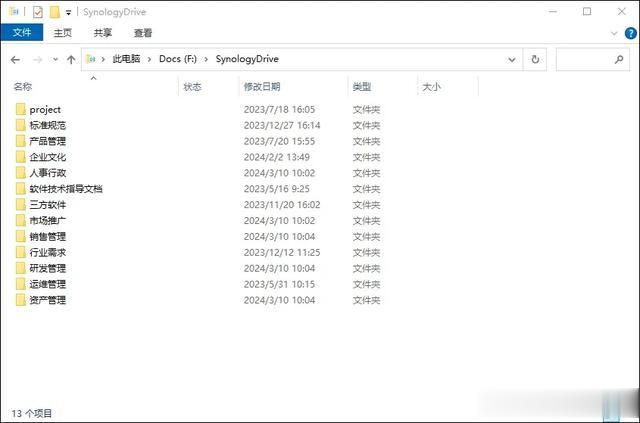The image size is (640, 423).
Task: Click SynologyDrive in the address path
Action: point(247,59)
